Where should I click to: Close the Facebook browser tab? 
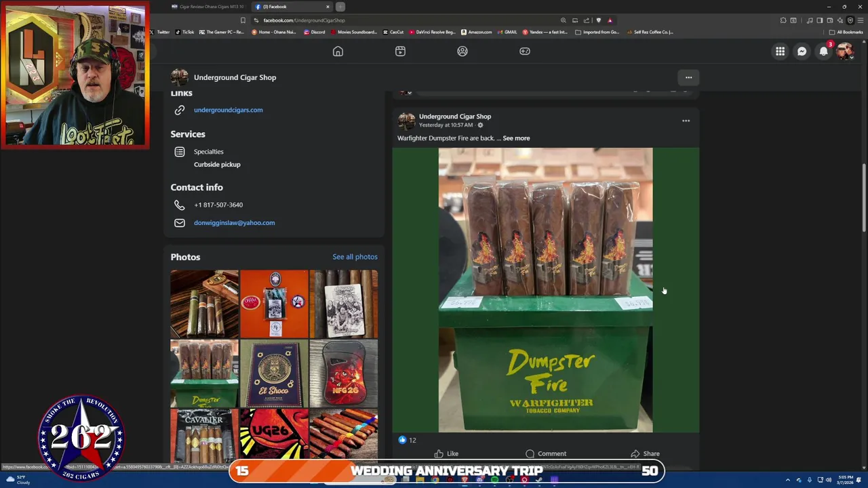[x=328, y=7]
